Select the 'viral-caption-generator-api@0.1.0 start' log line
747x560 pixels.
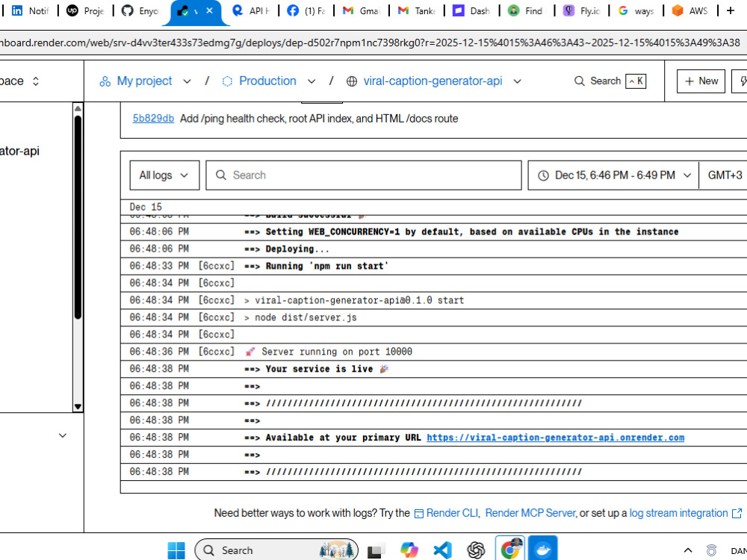(433, 300)
